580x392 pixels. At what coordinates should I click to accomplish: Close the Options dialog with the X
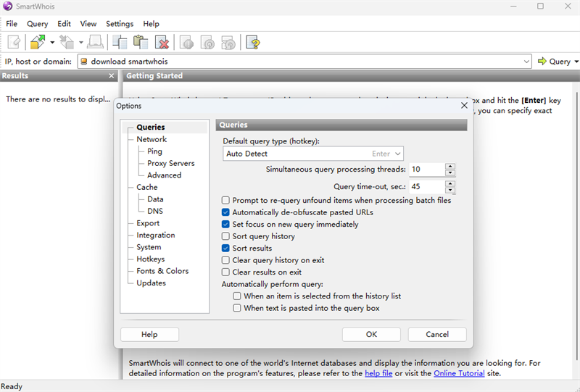coord(464,106)
